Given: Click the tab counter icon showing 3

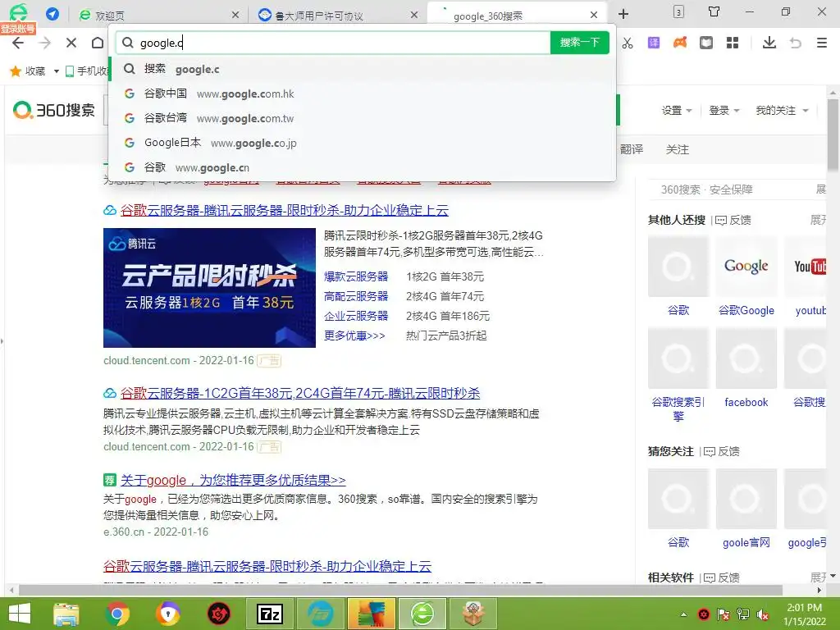Looking at the screenshot, I should (678, 11).
